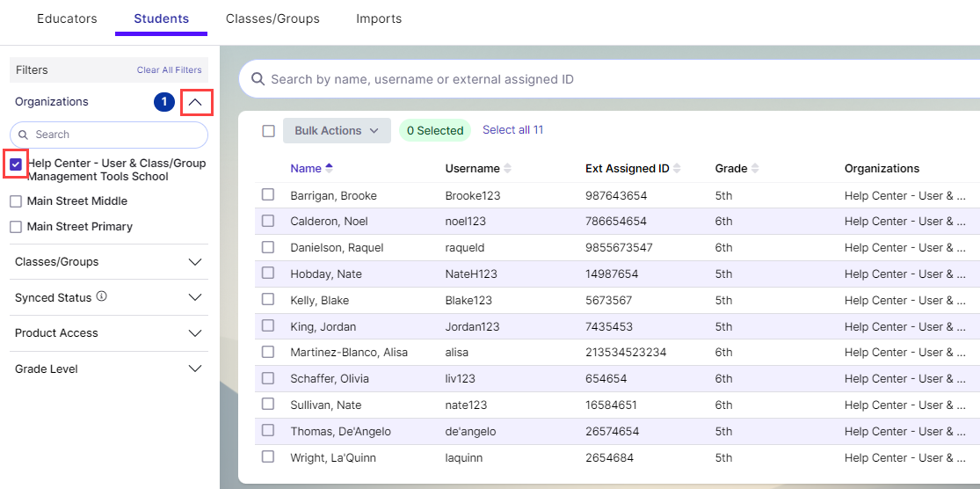The image size is (980, 489).
Task: Expand the Classes/Groups filter
Action: click(195, 262)
